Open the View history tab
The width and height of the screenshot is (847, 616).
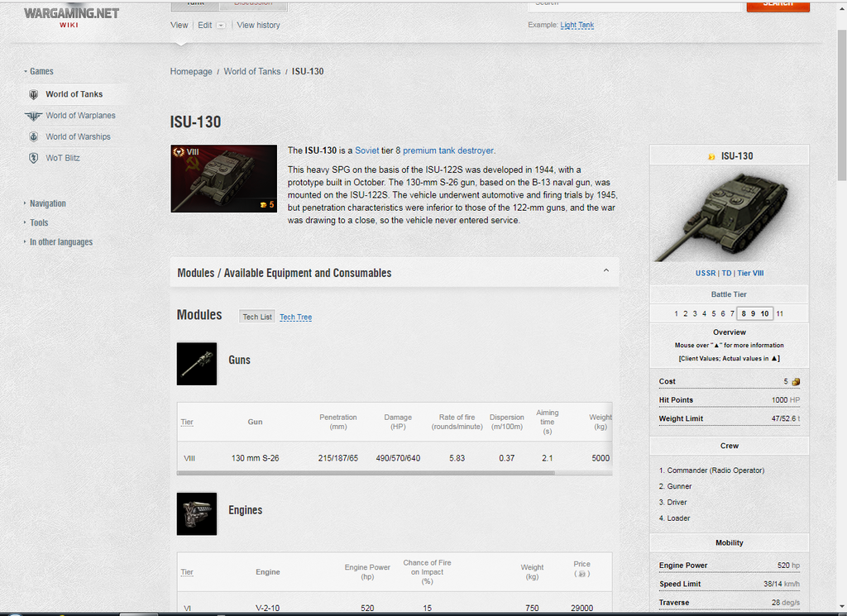tap(258, 26)
